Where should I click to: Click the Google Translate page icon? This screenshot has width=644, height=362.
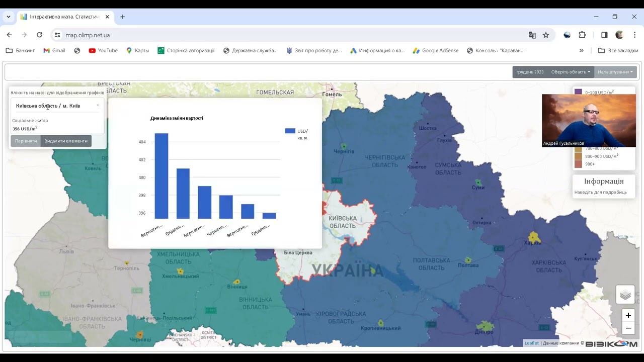(x=532, y=35)
